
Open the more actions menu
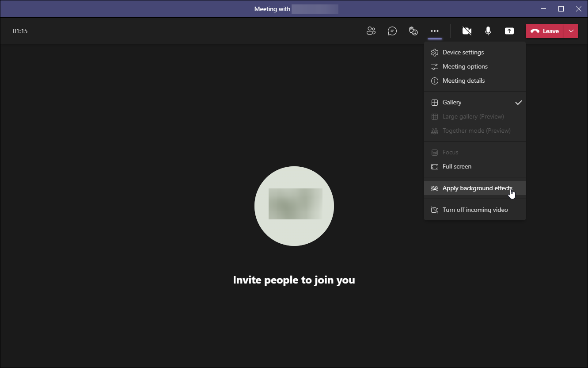click(x=434, y=31)
